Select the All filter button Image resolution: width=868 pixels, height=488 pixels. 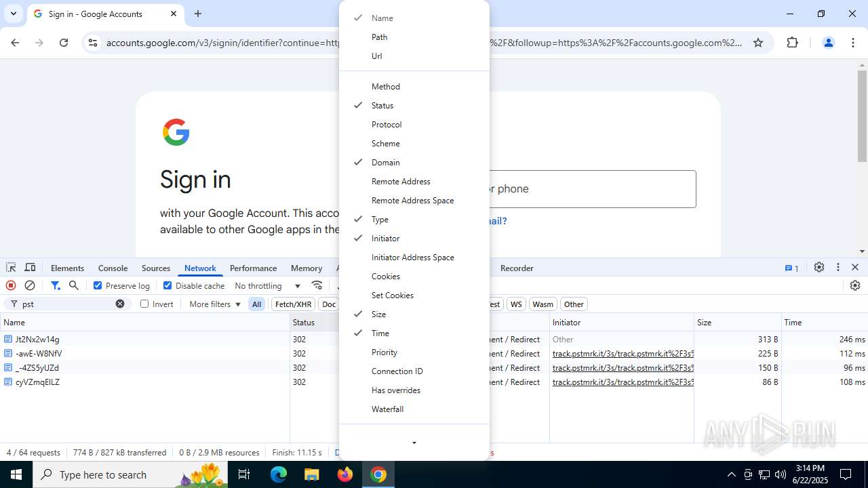(257, 304)
